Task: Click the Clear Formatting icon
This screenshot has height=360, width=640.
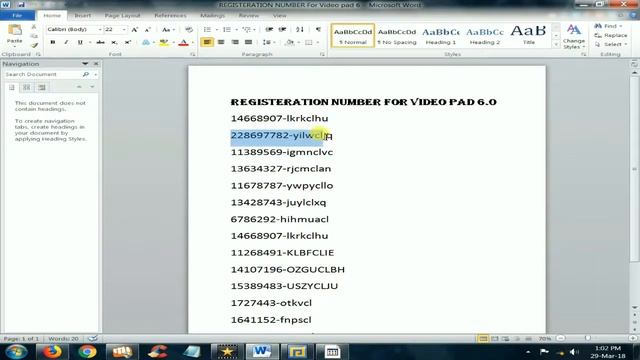Action: click(x=189, y=29)
